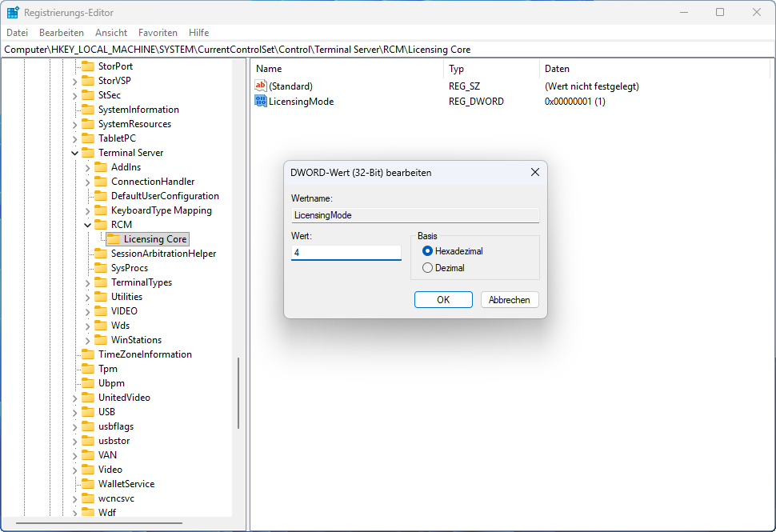Expand the TerminalTypes key
This screenshot has width=776, height=532.
pos(87,283)
